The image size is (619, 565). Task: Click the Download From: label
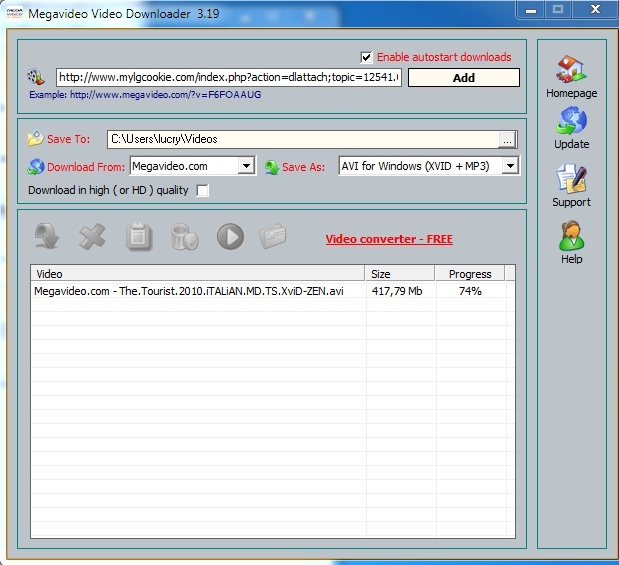point(86,167)
